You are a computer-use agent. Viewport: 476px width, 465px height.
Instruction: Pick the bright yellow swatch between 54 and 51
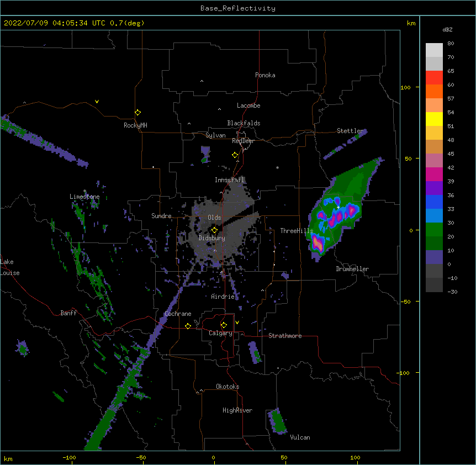pos(434,119)
